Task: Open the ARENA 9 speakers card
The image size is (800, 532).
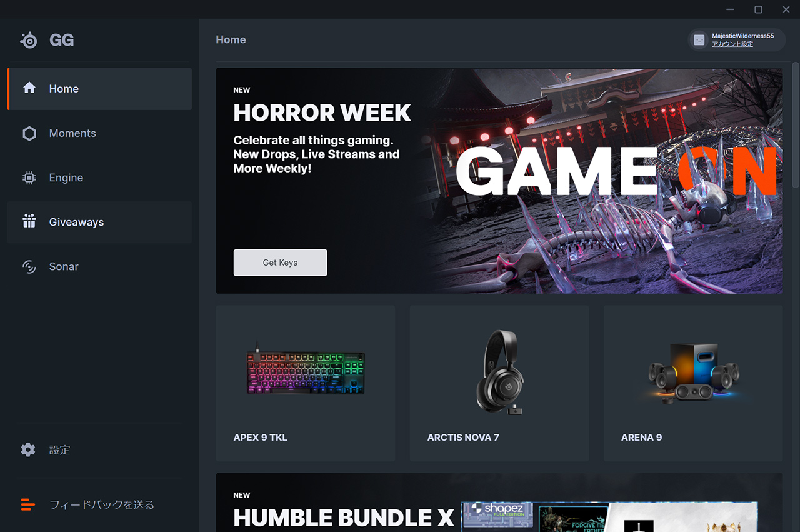Action: [x=693, y=383]
